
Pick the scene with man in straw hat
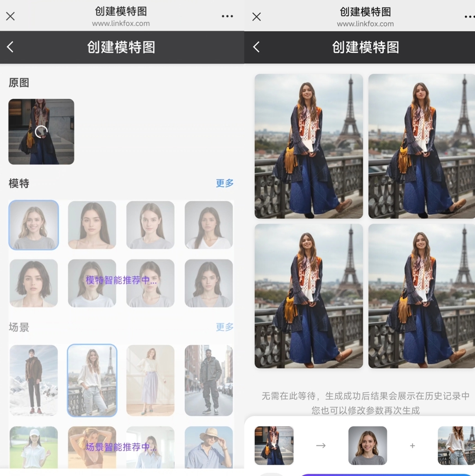point(208,447)
